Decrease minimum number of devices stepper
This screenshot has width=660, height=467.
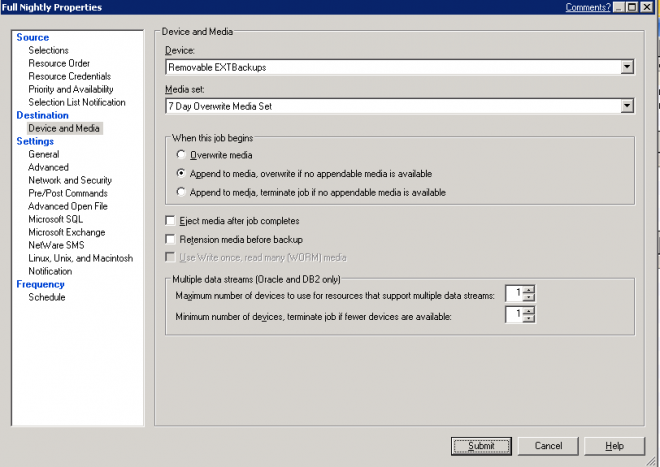click(528, 318)
